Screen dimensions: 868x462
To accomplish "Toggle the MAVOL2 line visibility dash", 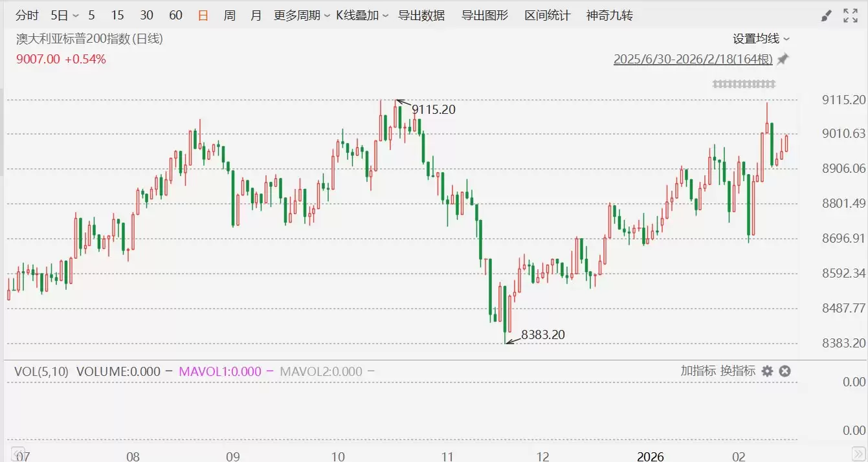I will pos(372,371).
